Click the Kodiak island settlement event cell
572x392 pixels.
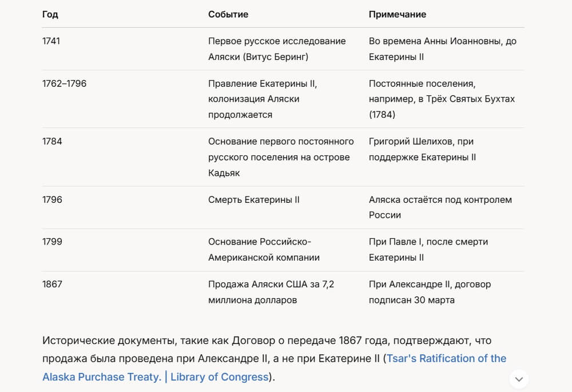coord(280,157)
